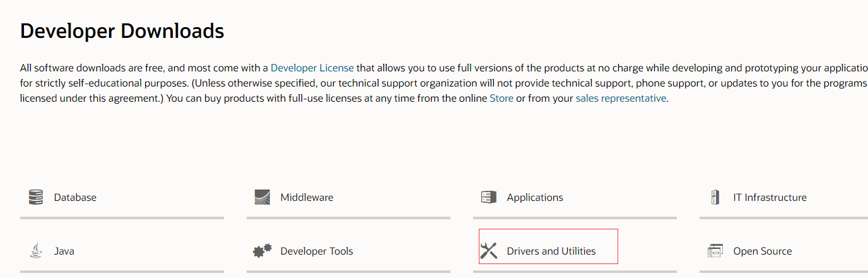Screen dimensions: 868x278
Task: Click the Applications server icon
Action: [489, 197]
